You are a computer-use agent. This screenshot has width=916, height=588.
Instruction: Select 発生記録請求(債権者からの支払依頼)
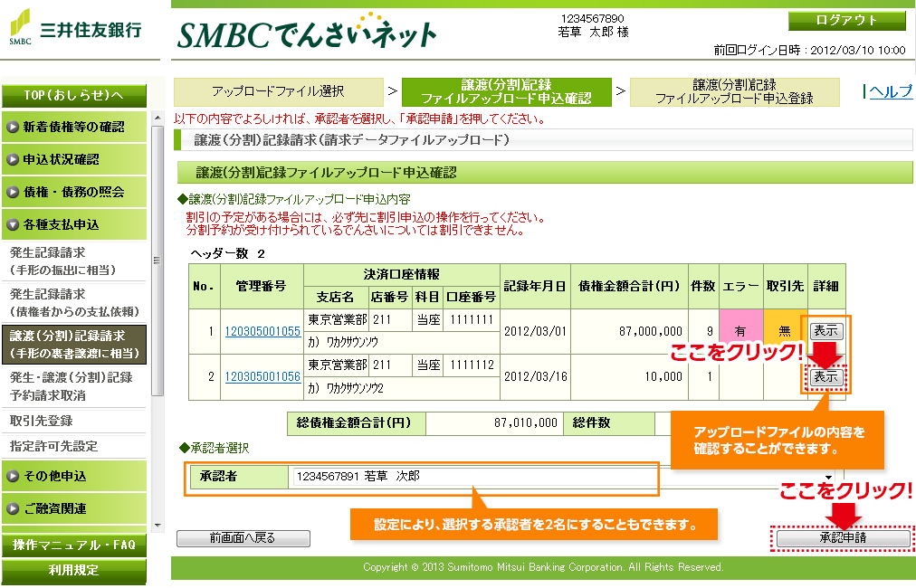(x=74, y=302)
